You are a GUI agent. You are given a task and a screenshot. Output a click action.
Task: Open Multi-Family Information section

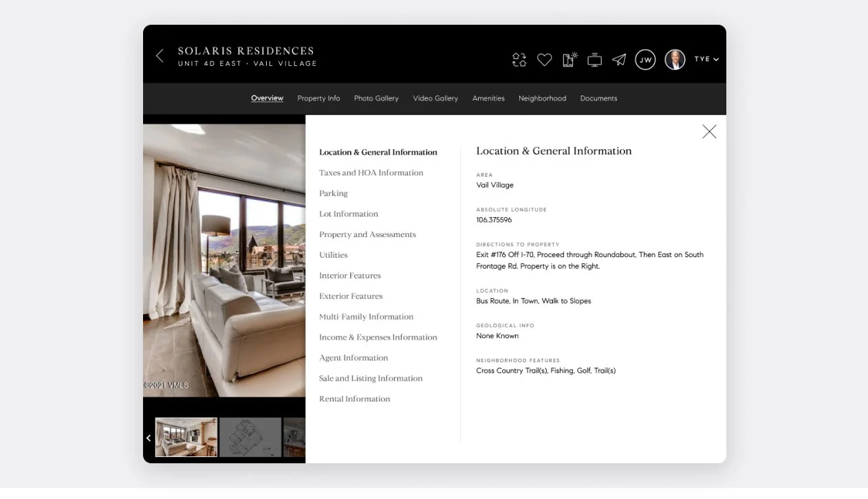tap(367, 317)
